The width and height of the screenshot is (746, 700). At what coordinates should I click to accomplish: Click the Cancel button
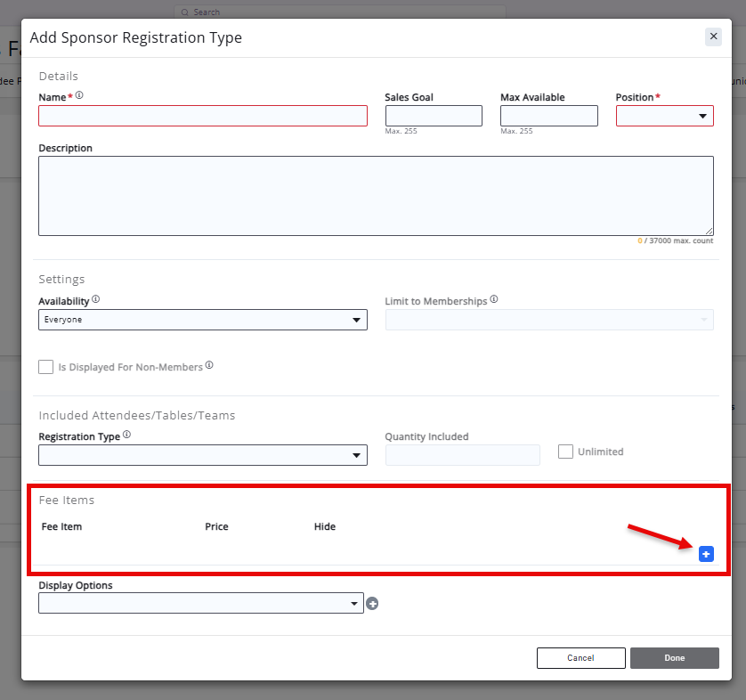[581, 657]
